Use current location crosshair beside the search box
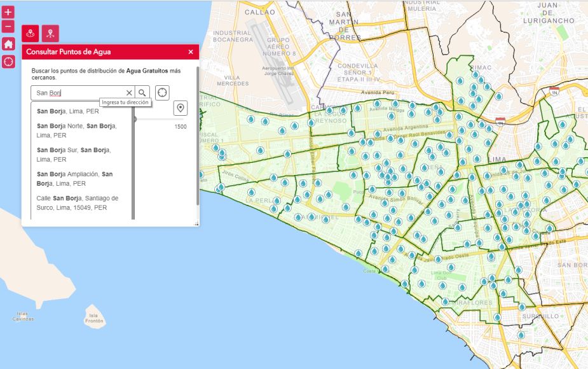 [162, 92]
